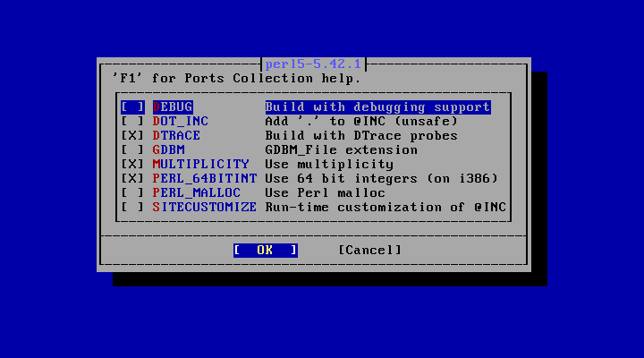Enable the DOT_INC checkbox
The width and height of the screenshot is (644, 358).
point(132,121)
